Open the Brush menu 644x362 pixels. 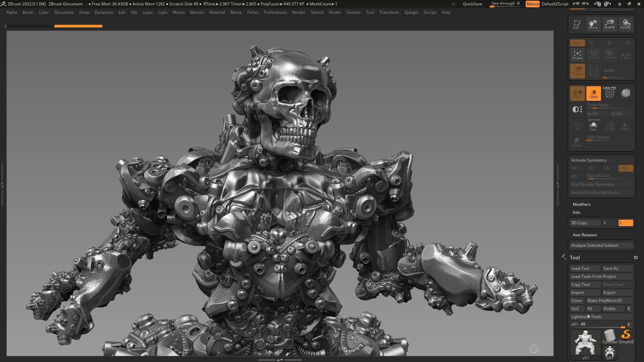[28, 12]
